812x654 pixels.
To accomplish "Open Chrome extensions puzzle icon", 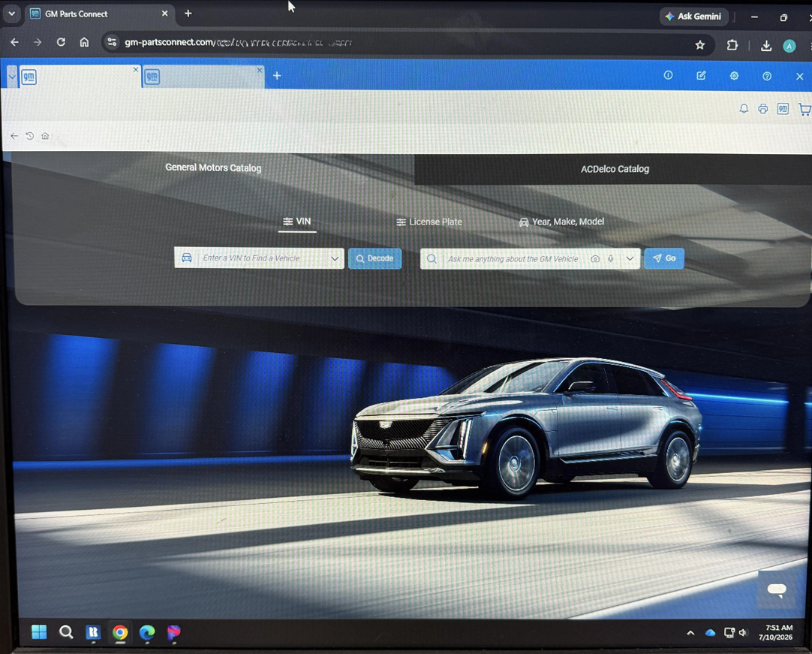I will pos(732,45).
